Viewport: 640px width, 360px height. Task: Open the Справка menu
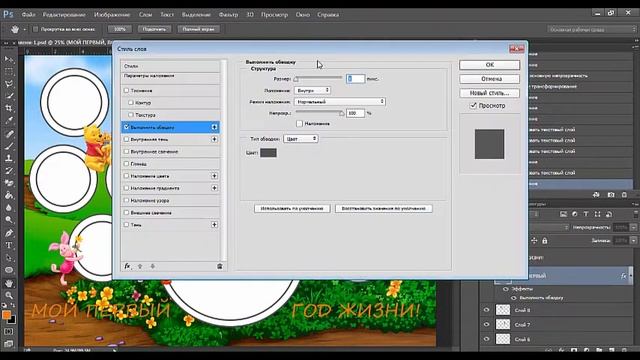coord(328,15)
